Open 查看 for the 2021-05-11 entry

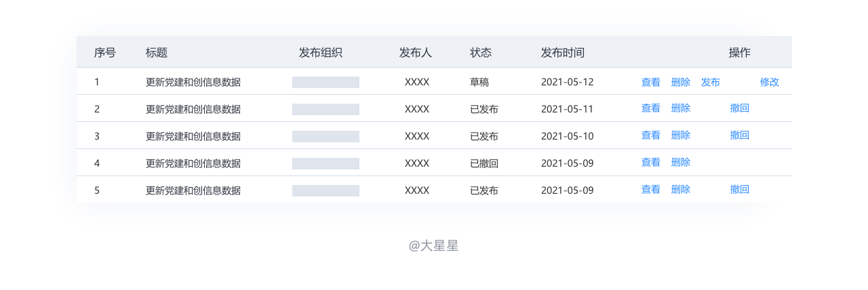click(x=650, y=108)
